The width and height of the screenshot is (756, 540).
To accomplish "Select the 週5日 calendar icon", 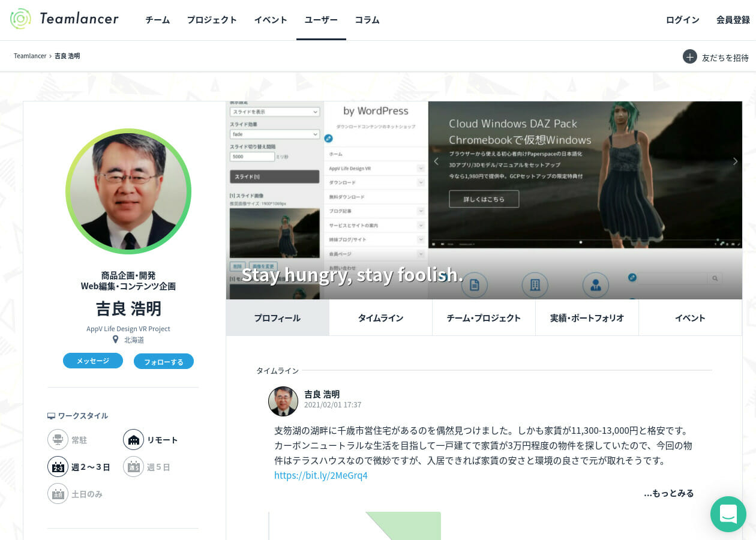I will (134, 467).
